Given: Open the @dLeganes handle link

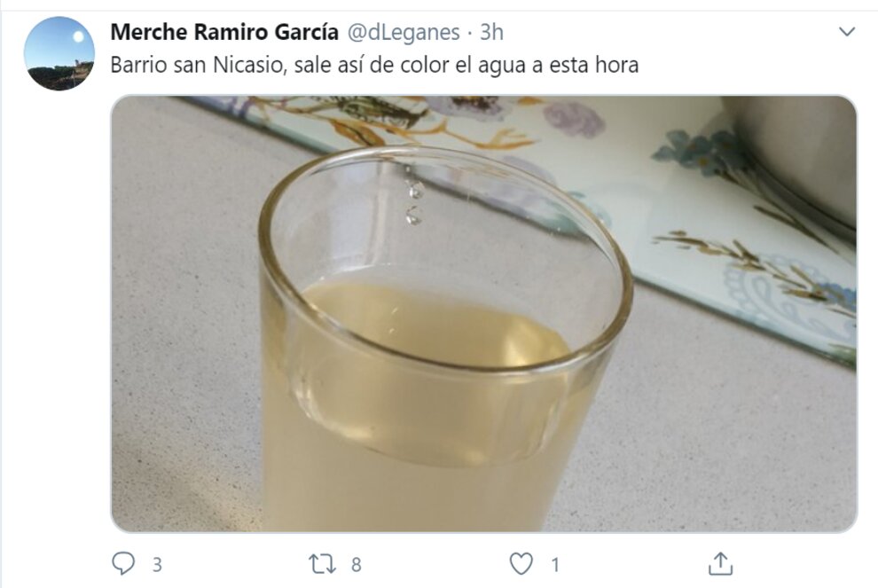Looking at the screenshot, I should (404, 33).
